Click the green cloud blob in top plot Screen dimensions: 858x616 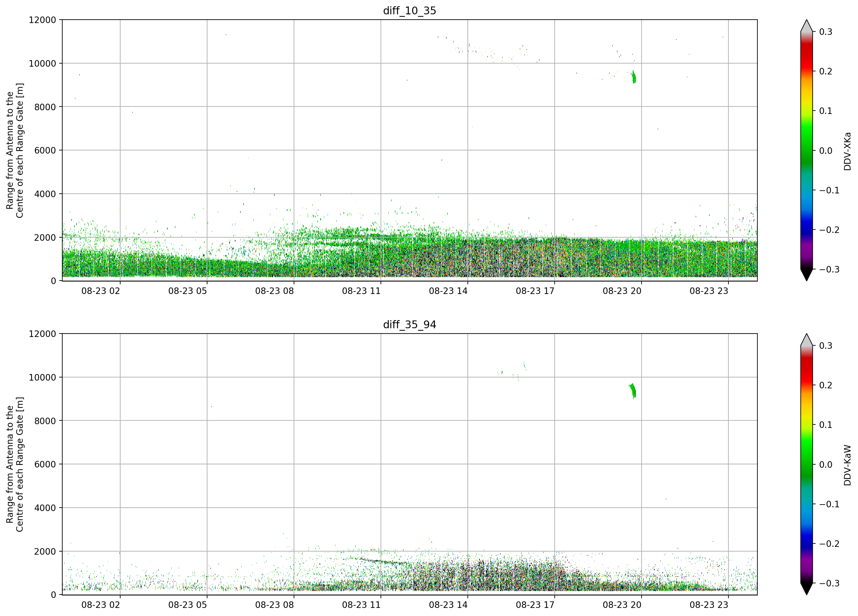click(x=634, y=77)
